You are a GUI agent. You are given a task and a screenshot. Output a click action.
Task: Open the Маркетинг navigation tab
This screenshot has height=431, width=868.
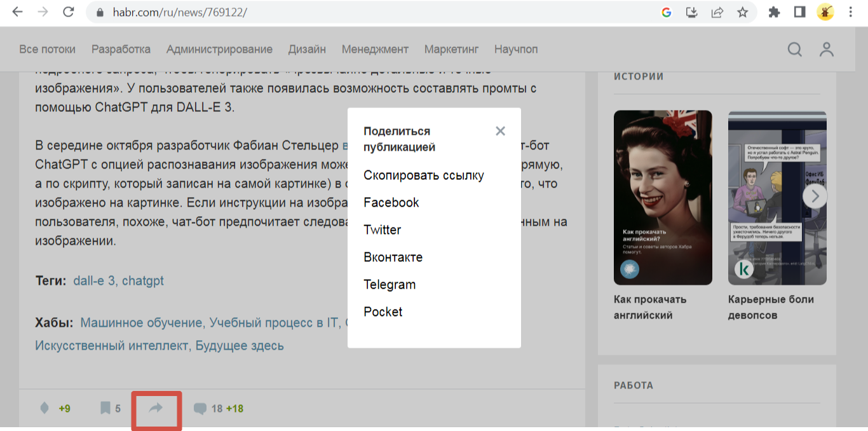point(452,49)
